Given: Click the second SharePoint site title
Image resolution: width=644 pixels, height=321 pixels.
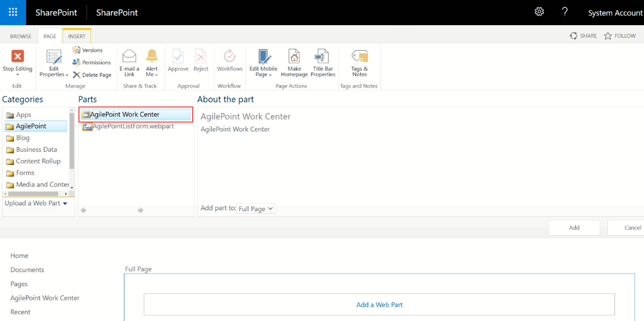Looking at the screenshot, I should tap(117, 13).
